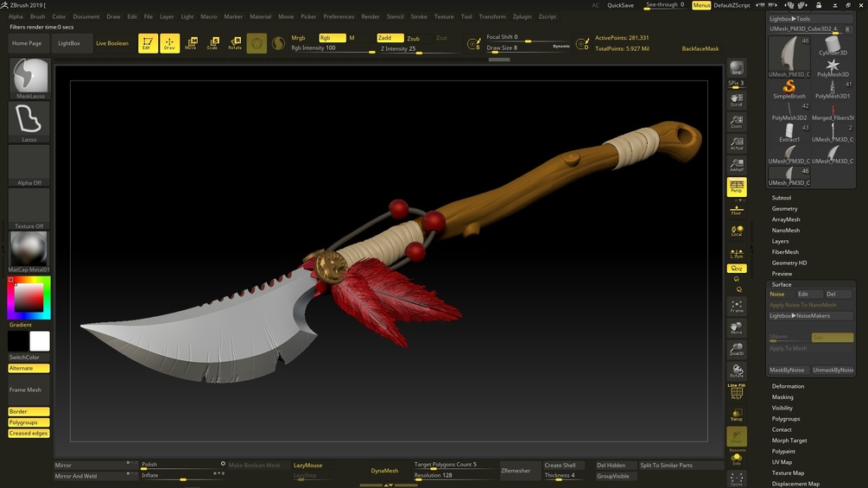Select PolyMesh3D star tool
This screenshot has height=488, width=868.
[833, 67]
